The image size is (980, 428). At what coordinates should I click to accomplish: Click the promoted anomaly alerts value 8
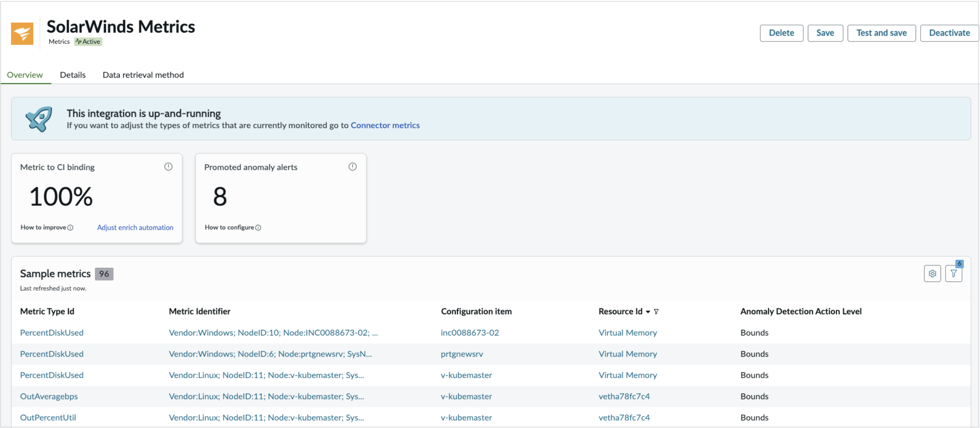[x=220, y=197]
